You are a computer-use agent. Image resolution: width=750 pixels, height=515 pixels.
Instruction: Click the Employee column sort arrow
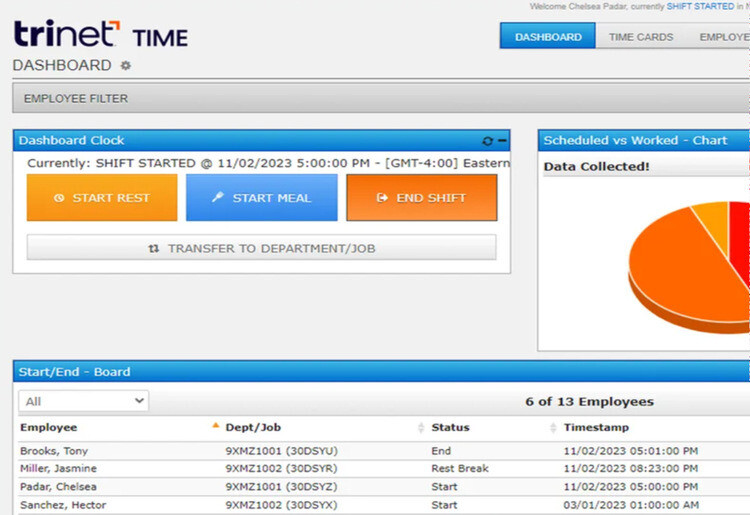(215, 427)
